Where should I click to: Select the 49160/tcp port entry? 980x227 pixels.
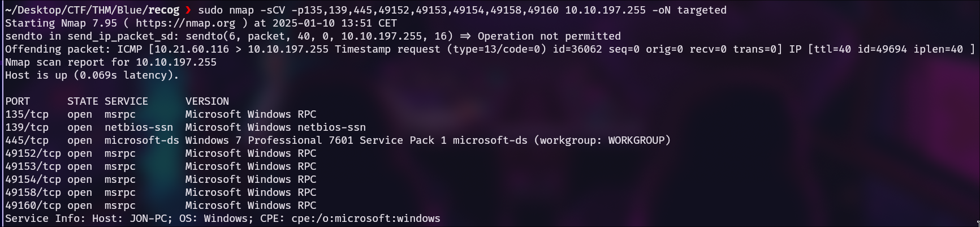pos(33,205)
